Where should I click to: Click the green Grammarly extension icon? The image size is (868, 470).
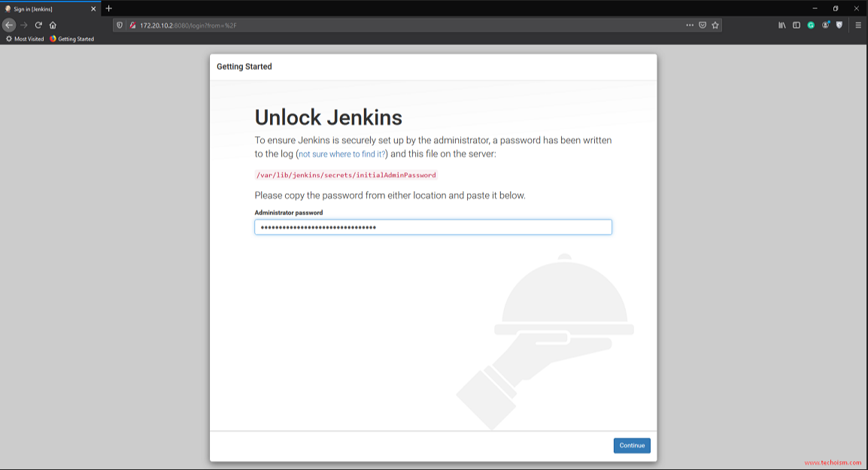coord(811,25)
